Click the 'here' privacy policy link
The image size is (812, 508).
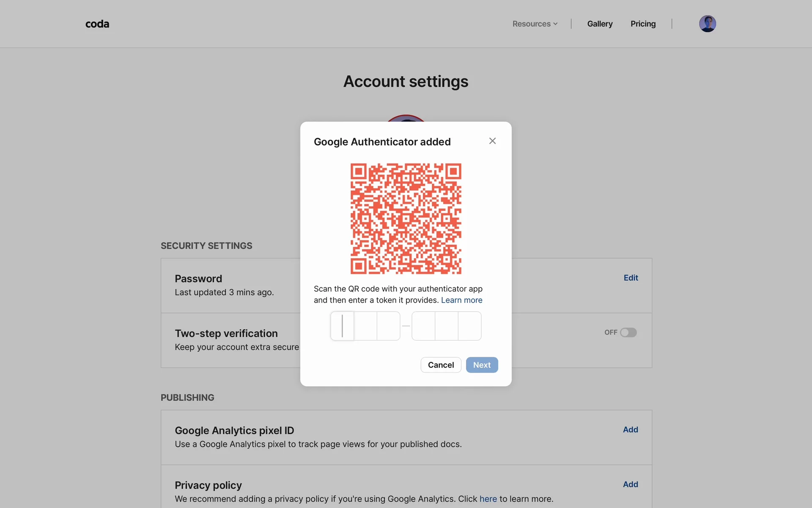[488, 499]
